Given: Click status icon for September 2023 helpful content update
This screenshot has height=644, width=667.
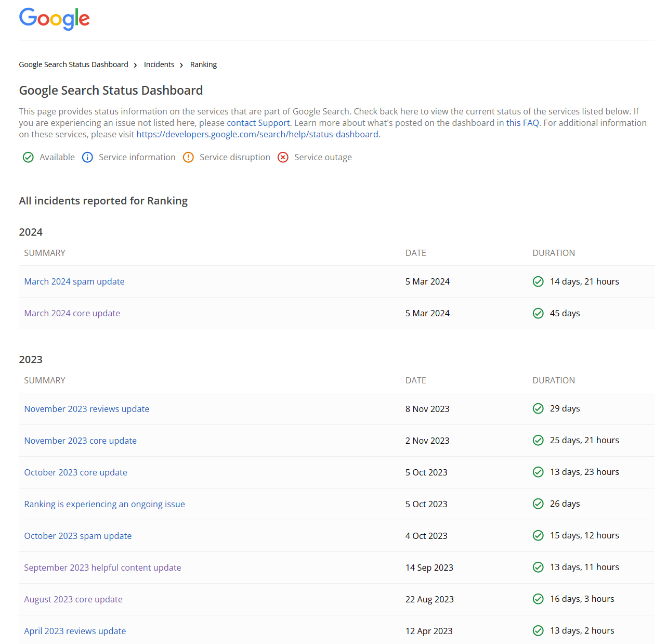Looking at the screenshot, I should pos(538,567).
